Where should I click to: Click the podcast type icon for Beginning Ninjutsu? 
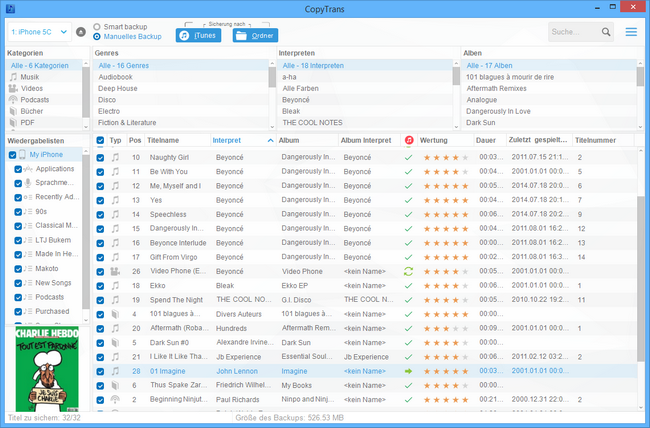point(115,399)
